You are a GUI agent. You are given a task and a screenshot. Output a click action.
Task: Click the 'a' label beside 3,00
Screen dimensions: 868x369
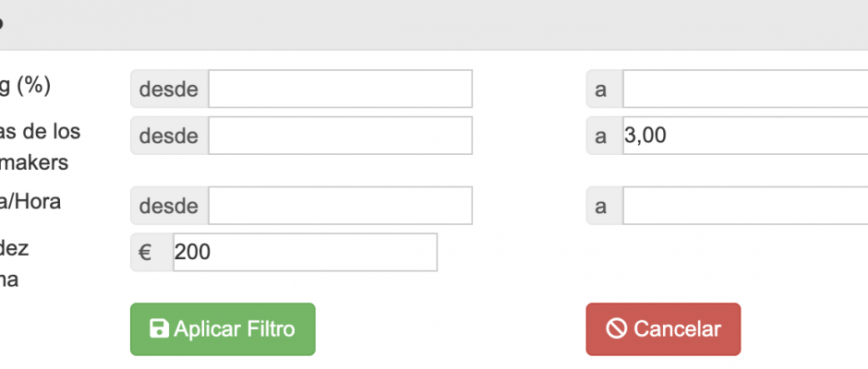coord(602,136)
